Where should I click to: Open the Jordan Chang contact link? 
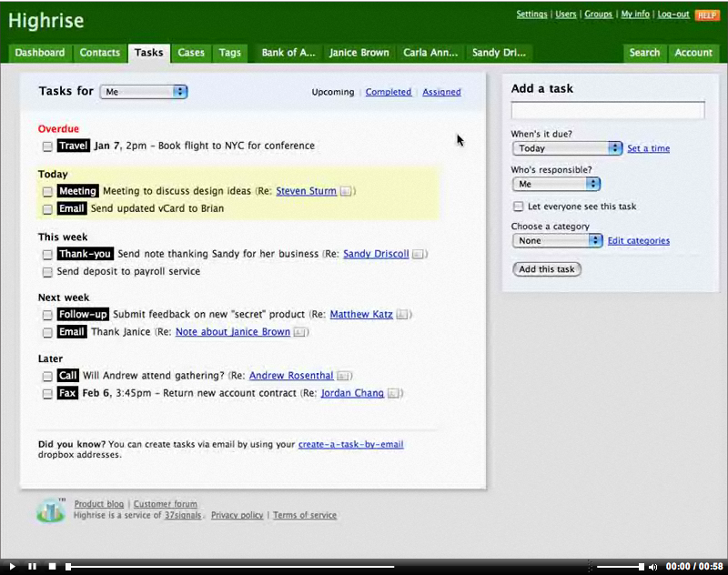pos(353,394)
